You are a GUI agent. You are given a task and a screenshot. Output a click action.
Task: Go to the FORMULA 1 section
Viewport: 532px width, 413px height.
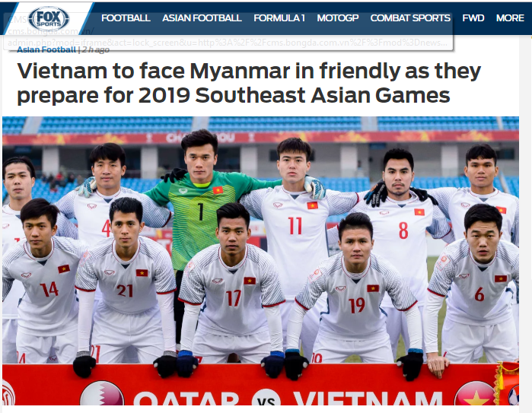[x=279, y=18]
